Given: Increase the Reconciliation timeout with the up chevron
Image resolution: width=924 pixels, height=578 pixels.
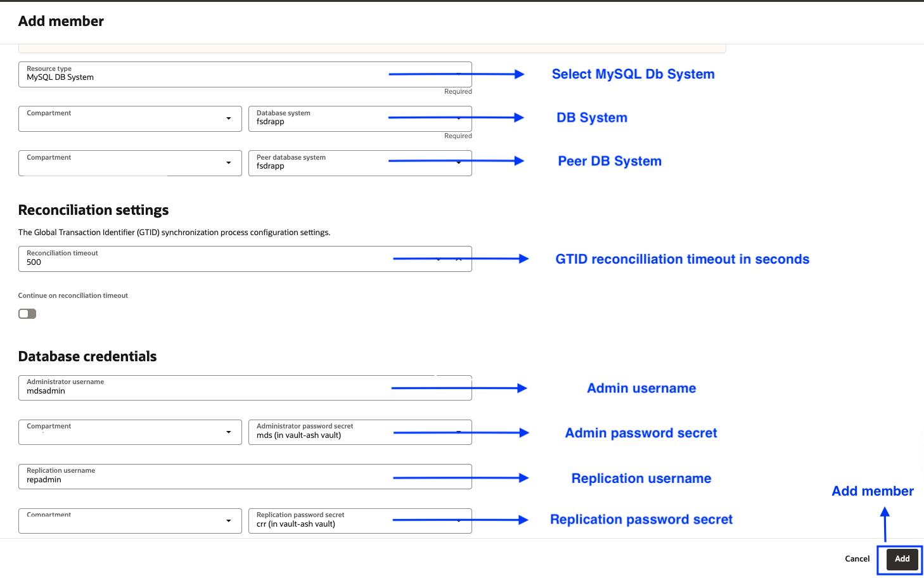Looking at the screenshot, I should [x=459, y=259].
